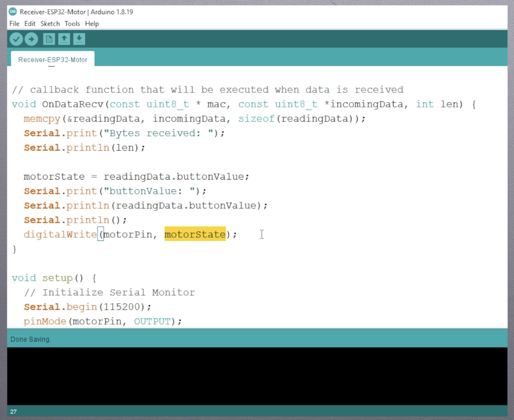Click the Verify sketch checkmark button

click(x=16, y=39)
